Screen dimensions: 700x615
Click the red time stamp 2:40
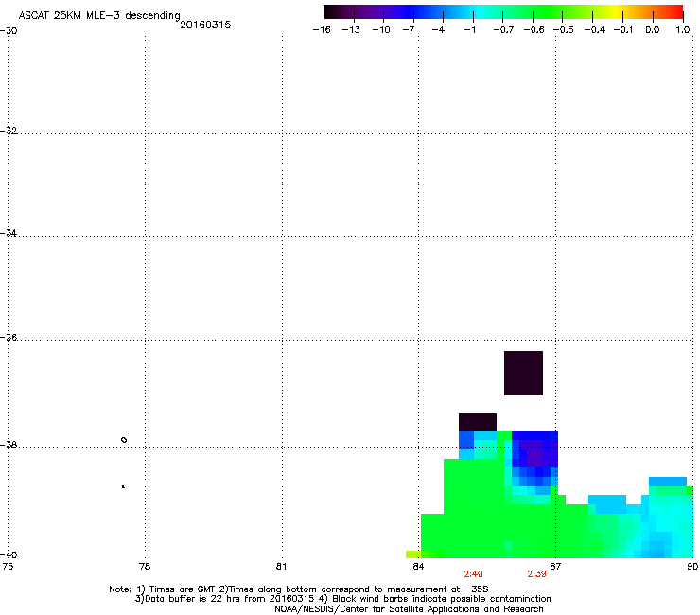pyautogui.click(x=473, y=574)
